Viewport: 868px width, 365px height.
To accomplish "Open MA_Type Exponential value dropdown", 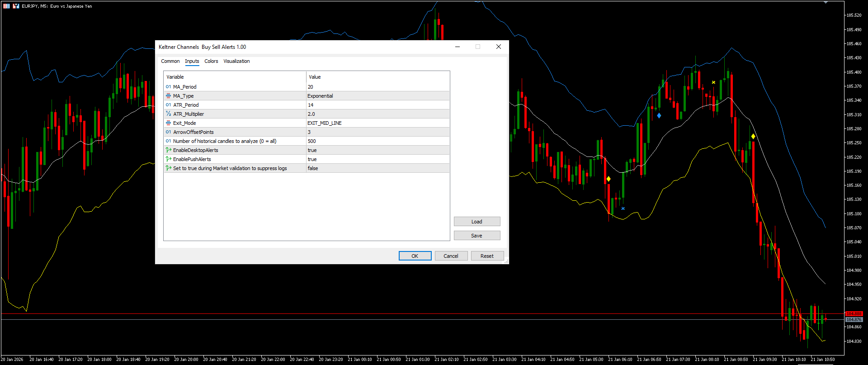I will pyautogui.click(x=377, y=96).
